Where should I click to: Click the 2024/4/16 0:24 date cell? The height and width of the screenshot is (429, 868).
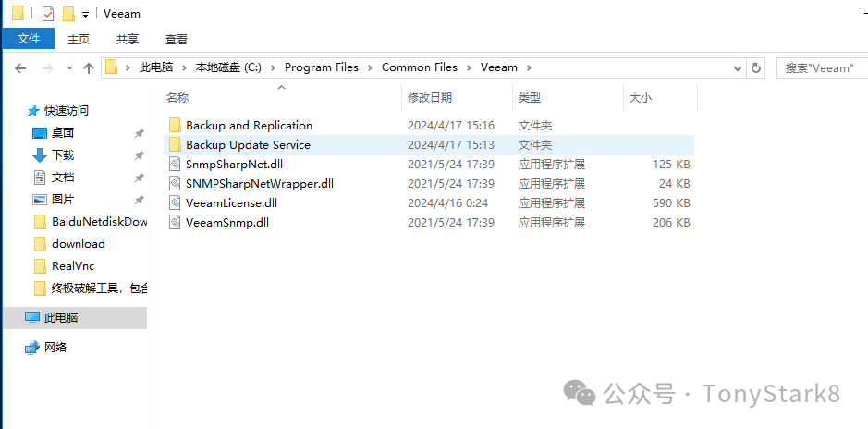click(x=447, y=203)
